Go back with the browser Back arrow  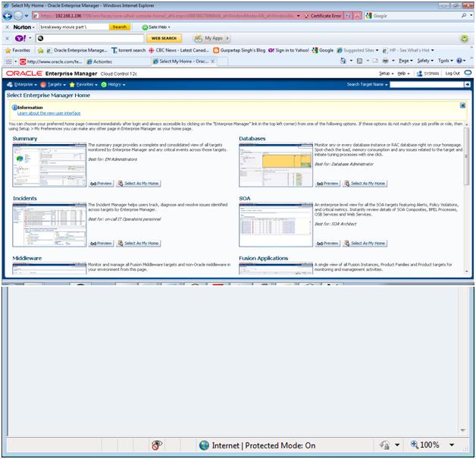coord(8,15)
